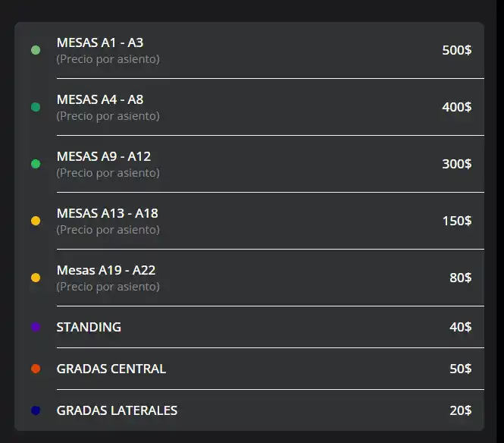Screen dimensions: 504x443
Task: Select the STANDING ticket label
Action: [x=89, y=327]
